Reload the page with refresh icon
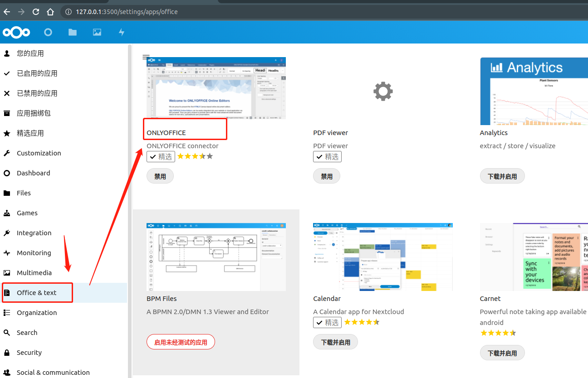Image resolution: width=588 pixels, height=378 pixels. coord(36,12)
